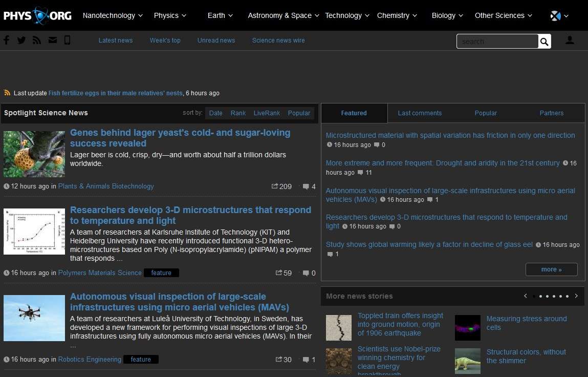Viewport: 588px width, 377px height.
Task: Open the lager yeast genes article headline
Action: [180, 138]
